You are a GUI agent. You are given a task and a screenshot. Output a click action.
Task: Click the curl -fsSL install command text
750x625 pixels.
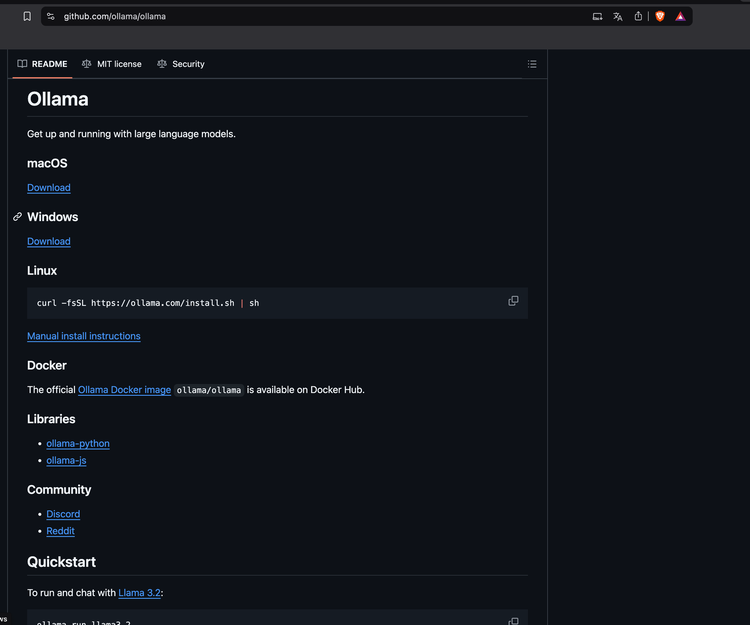coord(148,303)
